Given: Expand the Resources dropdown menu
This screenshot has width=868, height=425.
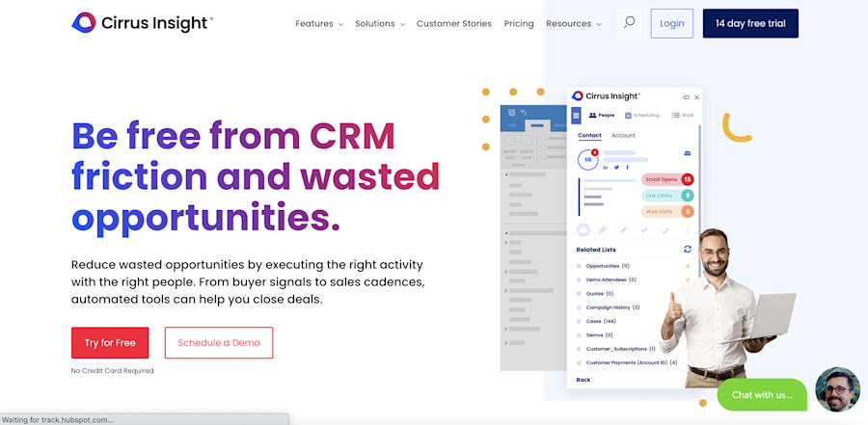Looking at the screenshot, I should click(574, 24).
